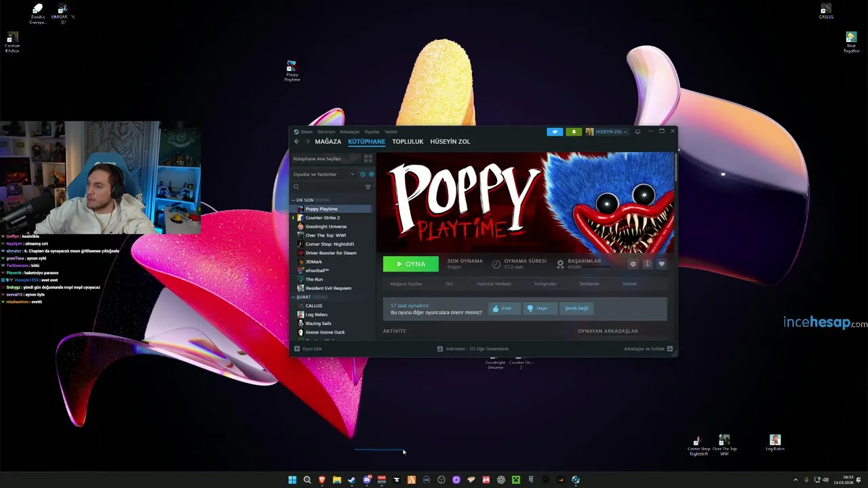Open Brave browser from the taskbar
This screenshot has width=868, height=488.
coord(322,480)
